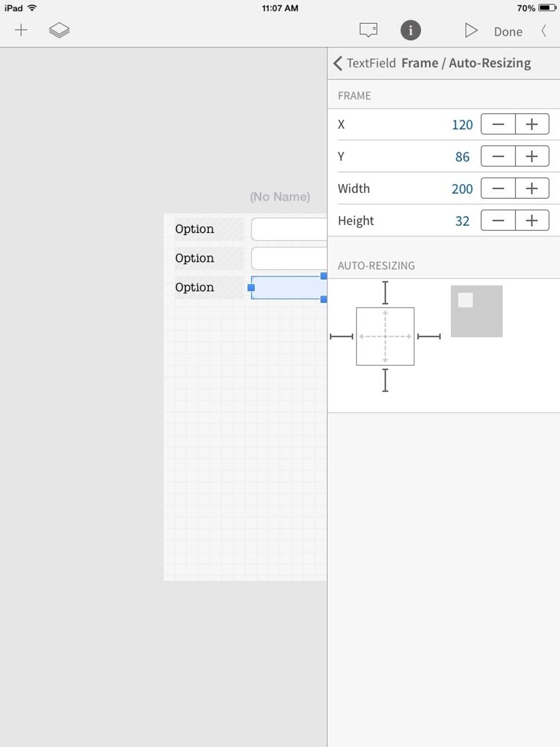Tap the Wi-Fi icon in the status bar
The width and height of the screenshot is (560, 747).
(x=31, y=8)
